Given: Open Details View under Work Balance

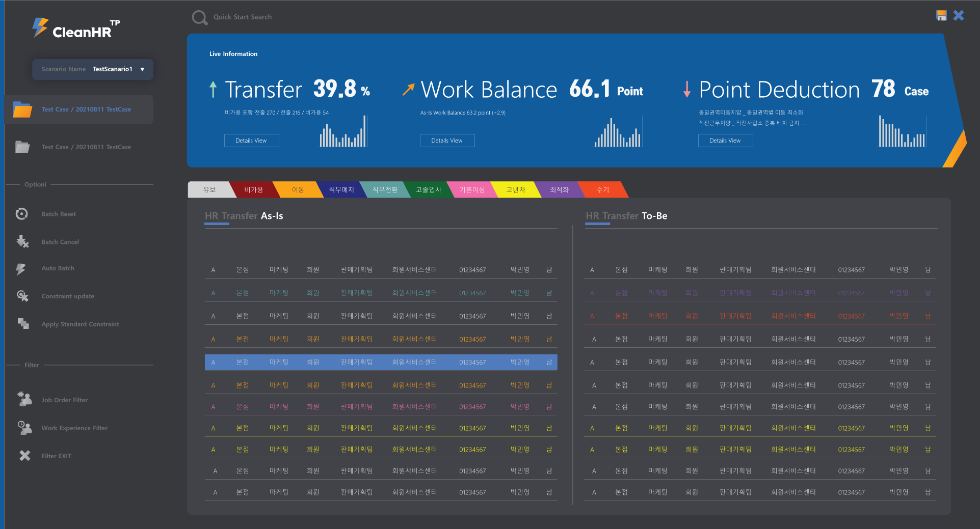Looking at the screenshot, I should coord(447,141).
